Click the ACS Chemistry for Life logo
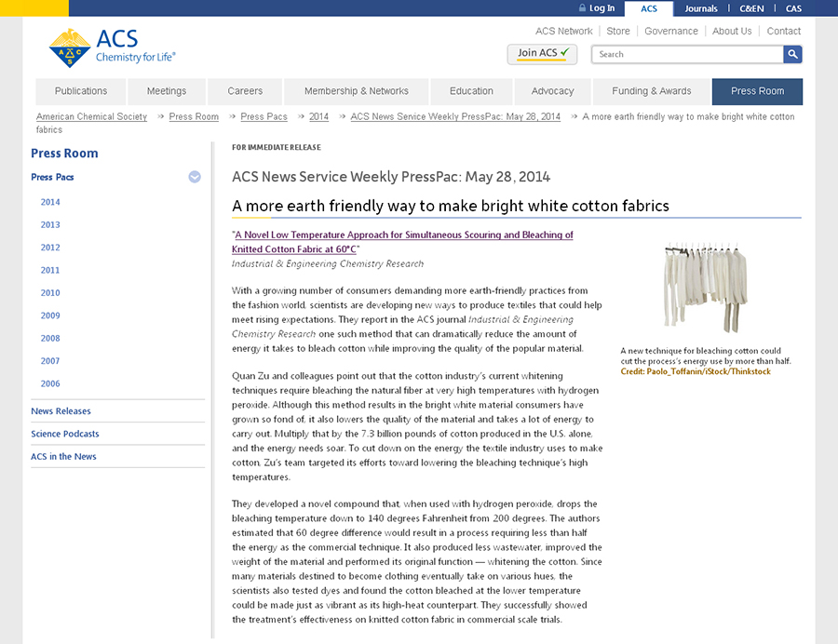This screenshot has width=838, height=644. (112, 47)
